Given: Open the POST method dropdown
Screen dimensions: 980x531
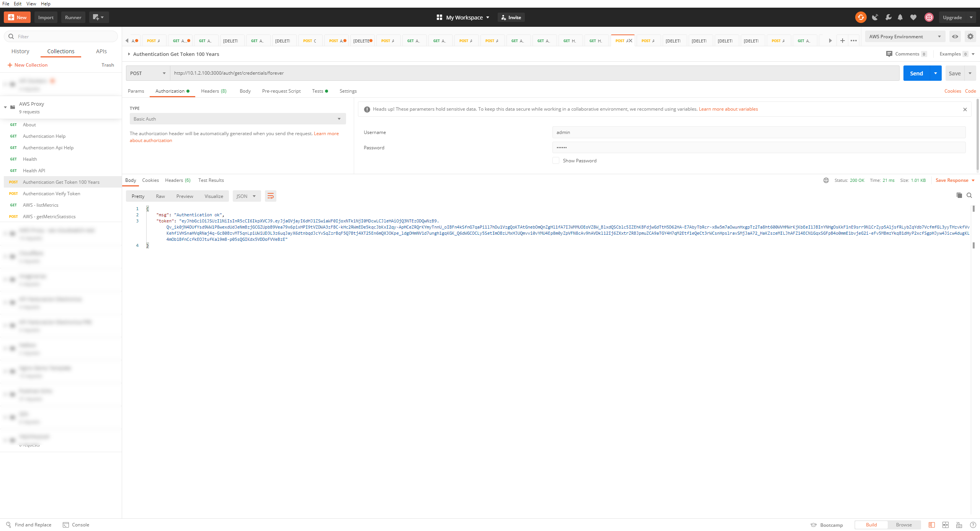Looking at the screenshot, I should [148, 73].
